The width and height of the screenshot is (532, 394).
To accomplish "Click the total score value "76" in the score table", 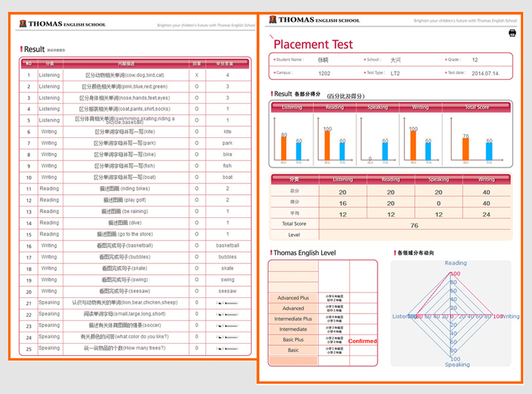I will point(414,226).
